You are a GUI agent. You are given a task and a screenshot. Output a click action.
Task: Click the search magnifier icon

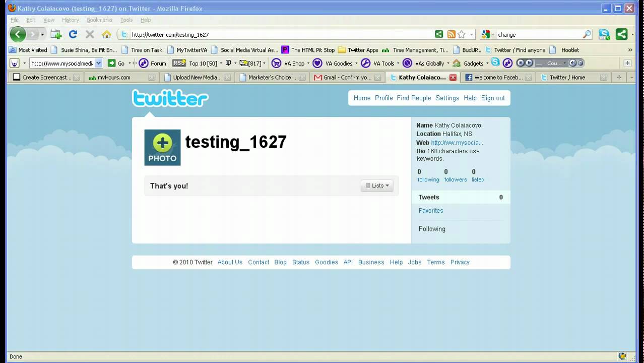tap(587, 34)
